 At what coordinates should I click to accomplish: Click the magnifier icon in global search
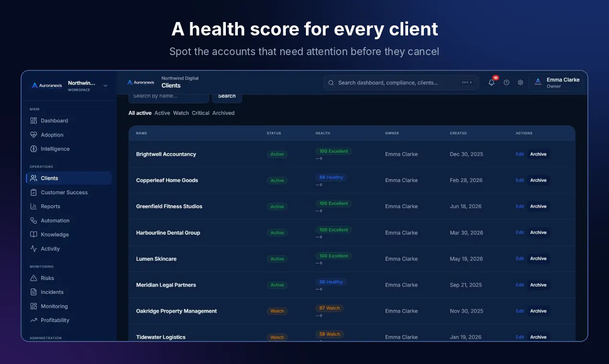click(331, 83)
